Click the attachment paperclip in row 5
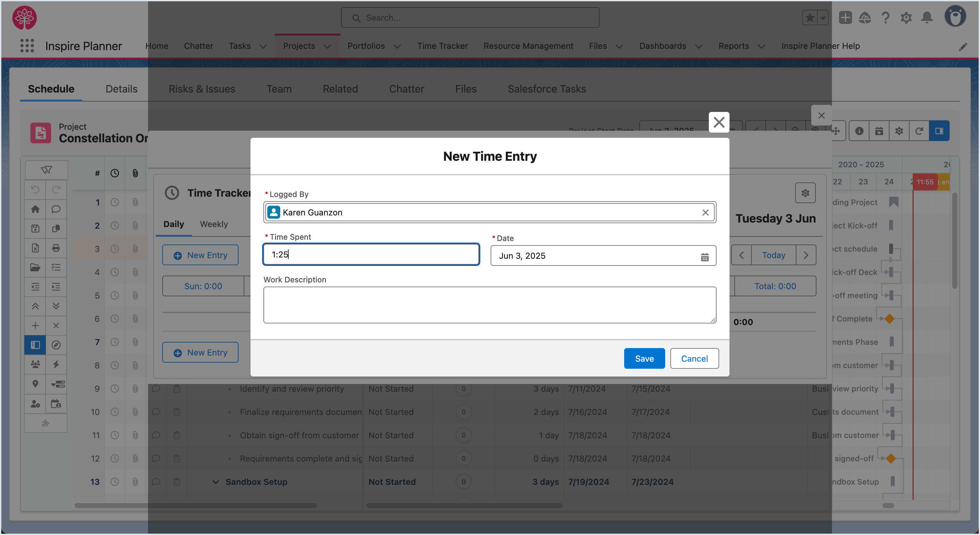Screen dimensions: 980x535 tap(135, 296)
